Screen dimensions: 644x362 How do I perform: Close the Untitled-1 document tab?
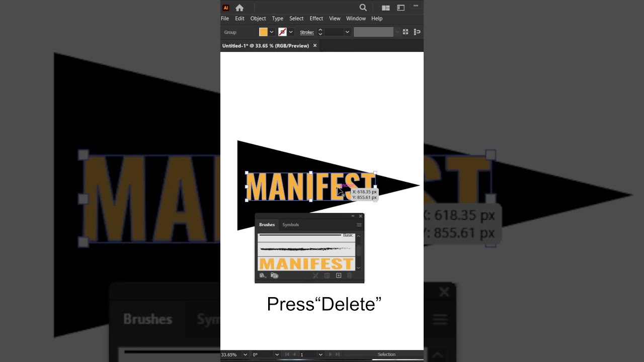[315, 45]
